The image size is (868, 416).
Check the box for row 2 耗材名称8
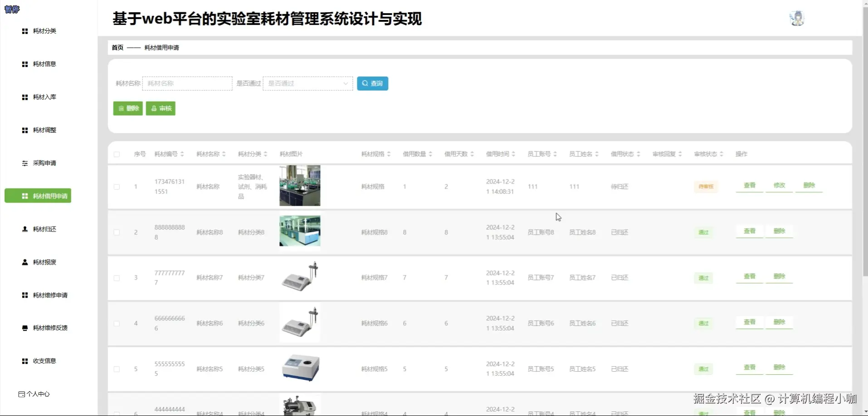[x=117, y=232]
